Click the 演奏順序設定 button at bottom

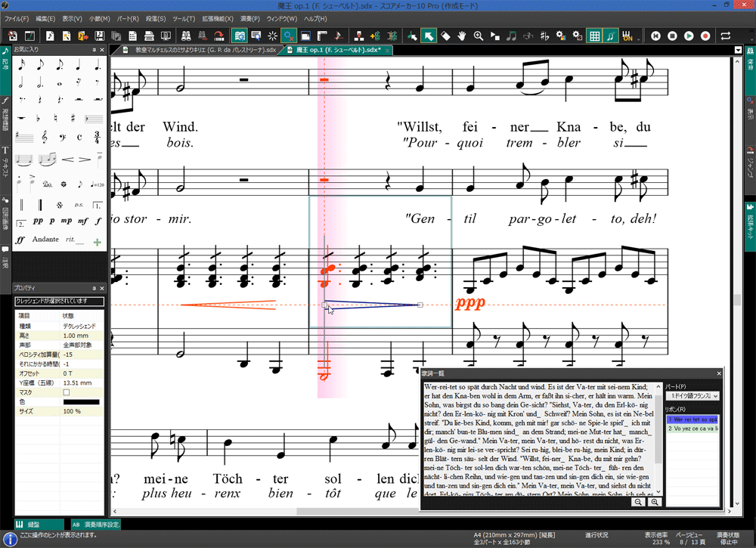click(x=96, y=524)
